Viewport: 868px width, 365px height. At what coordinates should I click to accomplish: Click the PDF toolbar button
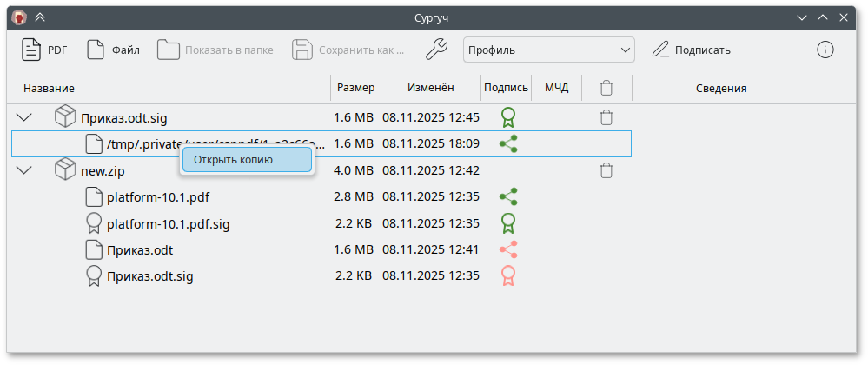(x=44, y=50)
